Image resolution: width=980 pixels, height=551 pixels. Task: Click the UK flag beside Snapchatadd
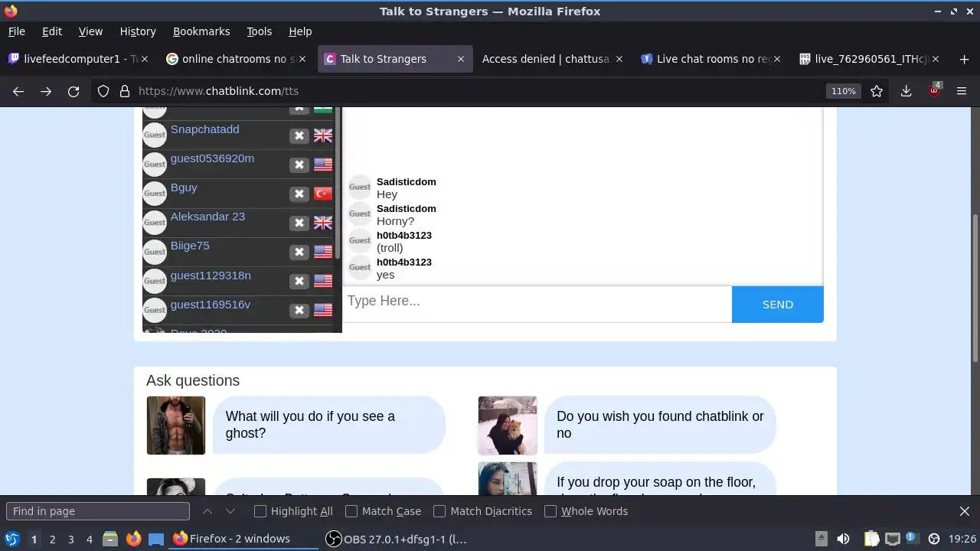tap(323, 135)
